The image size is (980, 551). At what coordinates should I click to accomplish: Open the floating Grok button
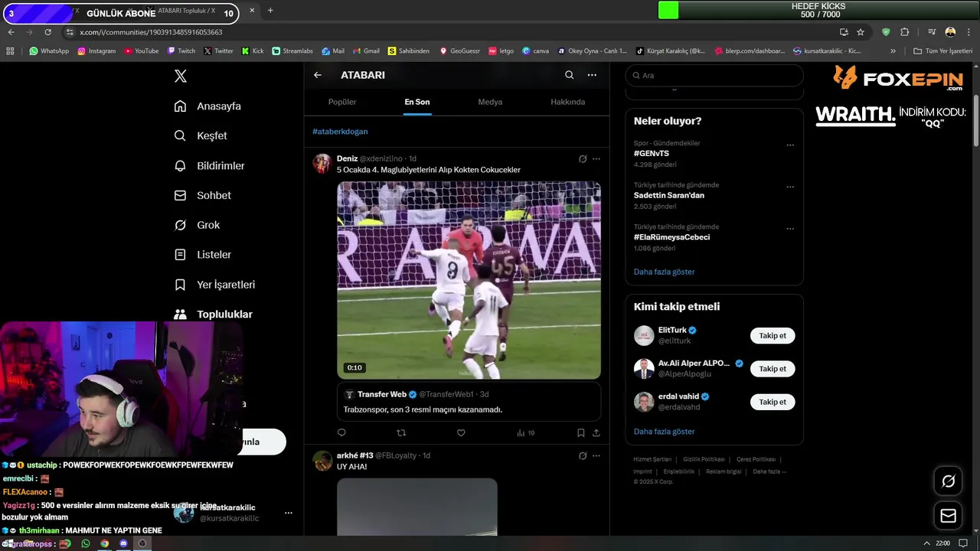[x=948, y=481]
